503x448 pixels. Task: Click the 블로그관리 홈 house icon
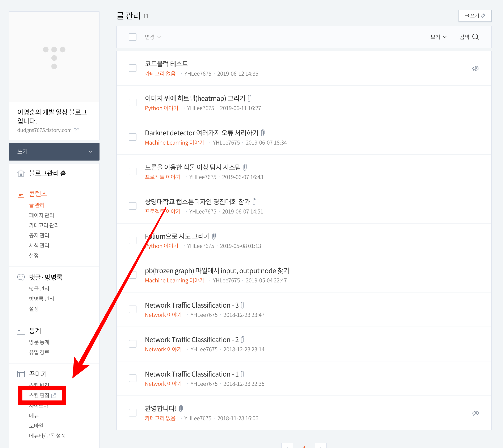[x=21, y=173]
